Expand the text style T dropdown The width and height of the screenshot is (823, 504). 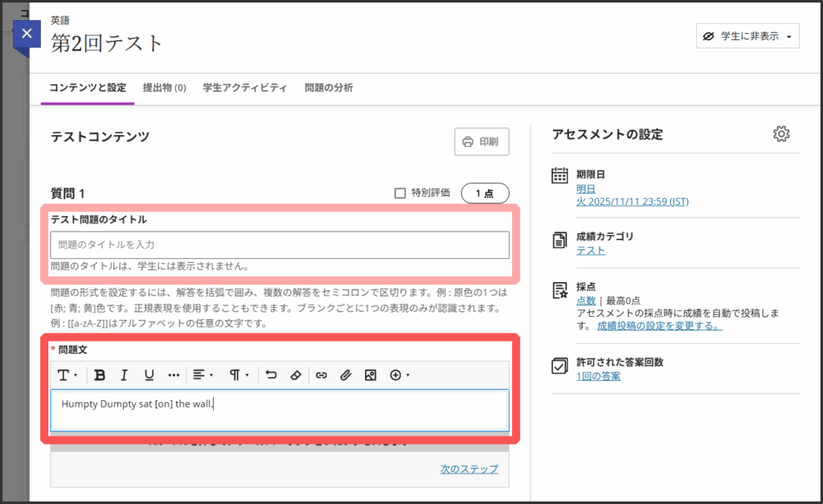pos(67,375)
